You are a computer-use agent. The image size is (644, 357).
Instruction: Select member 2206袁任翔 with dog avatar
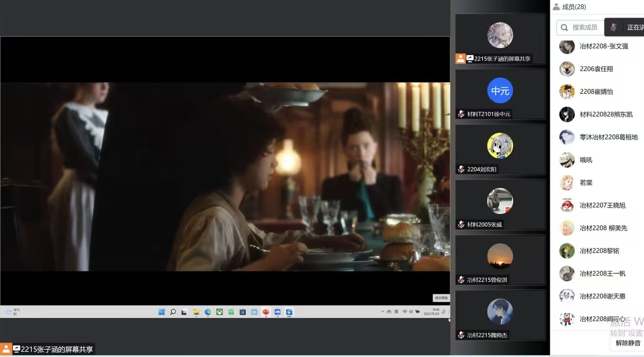[x=596, y=69]
